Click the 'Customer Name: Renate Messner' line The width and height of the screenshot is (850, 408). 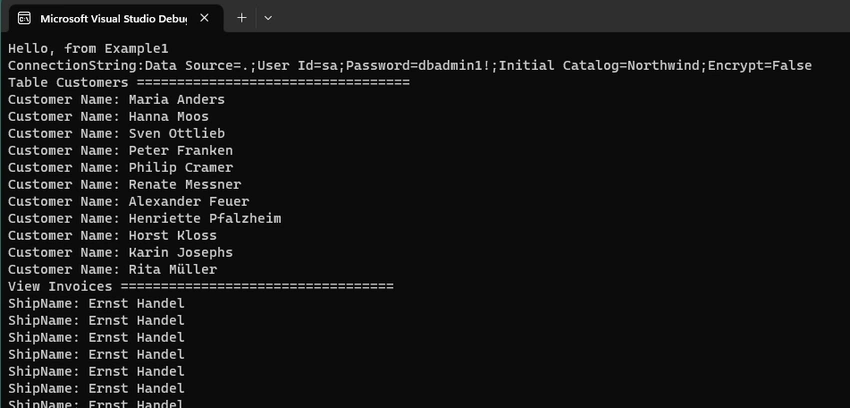[124, 184]
